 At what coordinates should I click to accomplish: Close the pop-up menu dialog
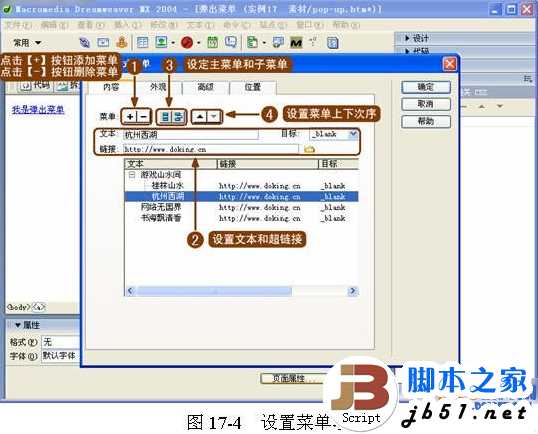coord(449,64)
